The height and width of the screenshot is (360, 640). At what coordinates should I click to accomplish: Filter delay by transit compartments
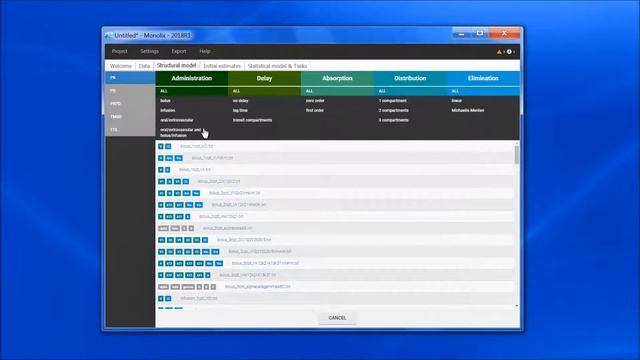252,120
